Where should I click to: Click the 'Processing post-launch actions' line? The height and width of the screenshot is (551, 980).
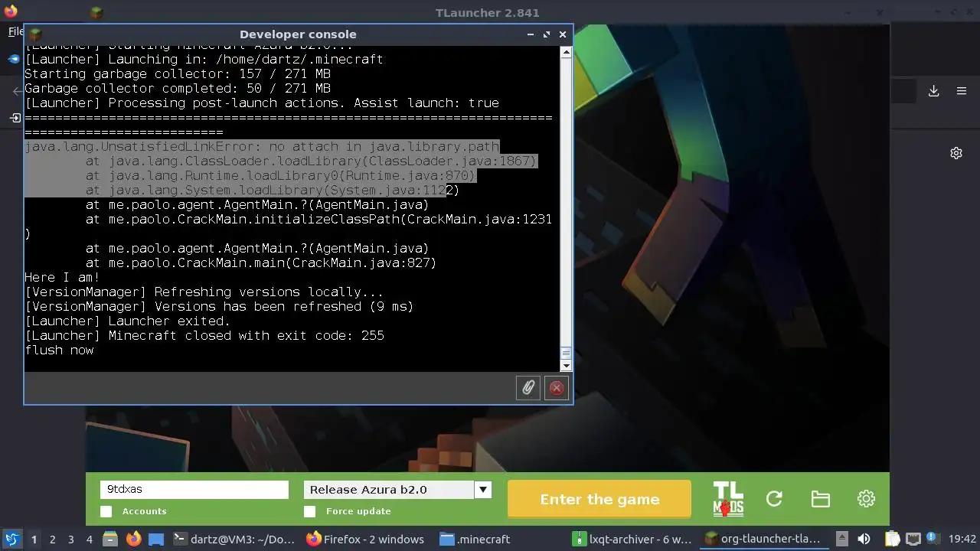(x=262, y=103)
